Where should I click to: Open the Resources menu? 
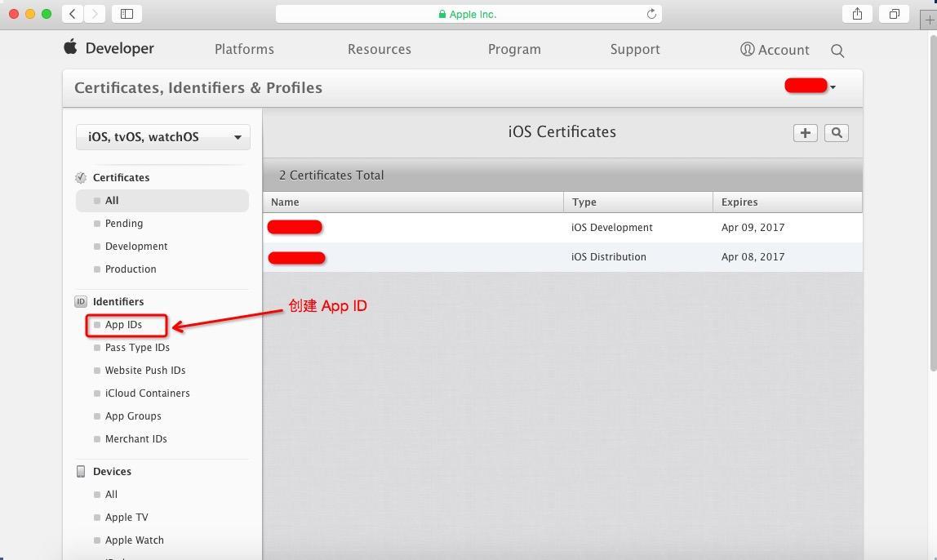(380, 49)
